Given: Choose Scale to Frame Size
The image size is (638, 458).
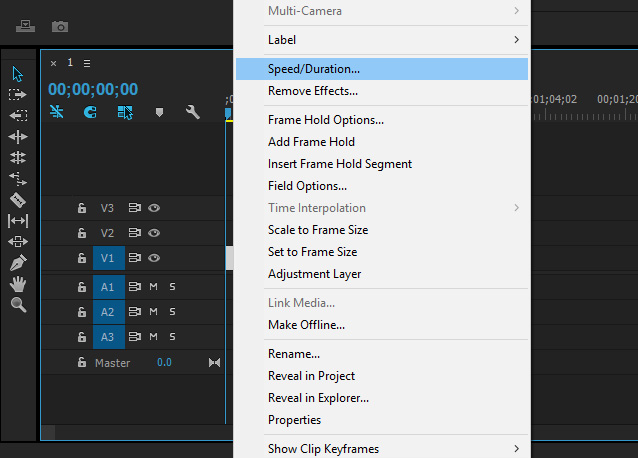Looking at the screenshot, I should tap(382, 230).
